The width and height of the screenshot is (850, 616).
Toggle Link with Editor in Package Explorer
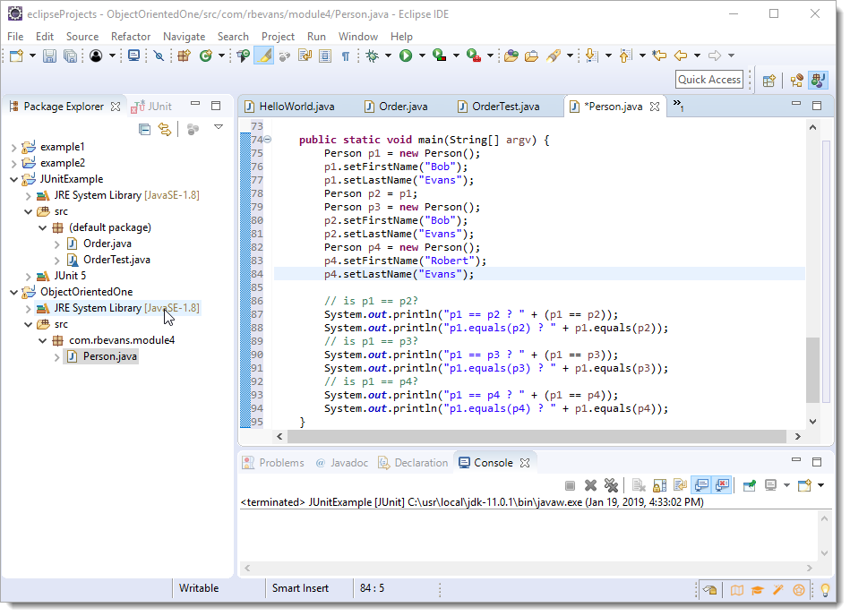pyautogui.click(x=165, y=130)
